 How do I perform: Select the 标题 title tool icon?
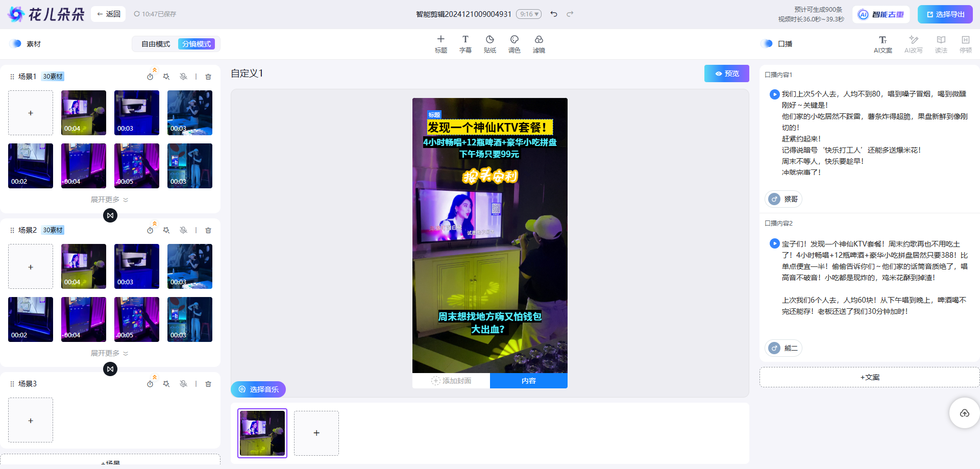pos(440,43)
